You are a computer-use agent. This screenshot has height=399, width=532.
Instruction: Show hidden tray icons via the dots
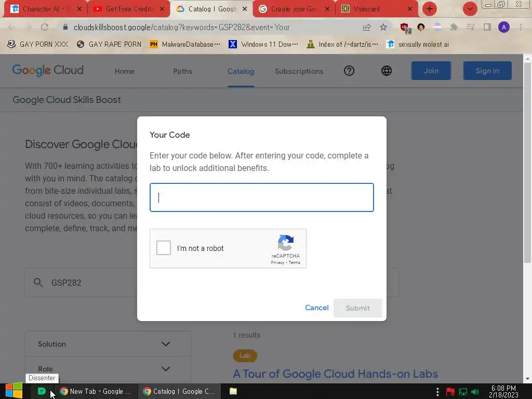tap(437, 392)
